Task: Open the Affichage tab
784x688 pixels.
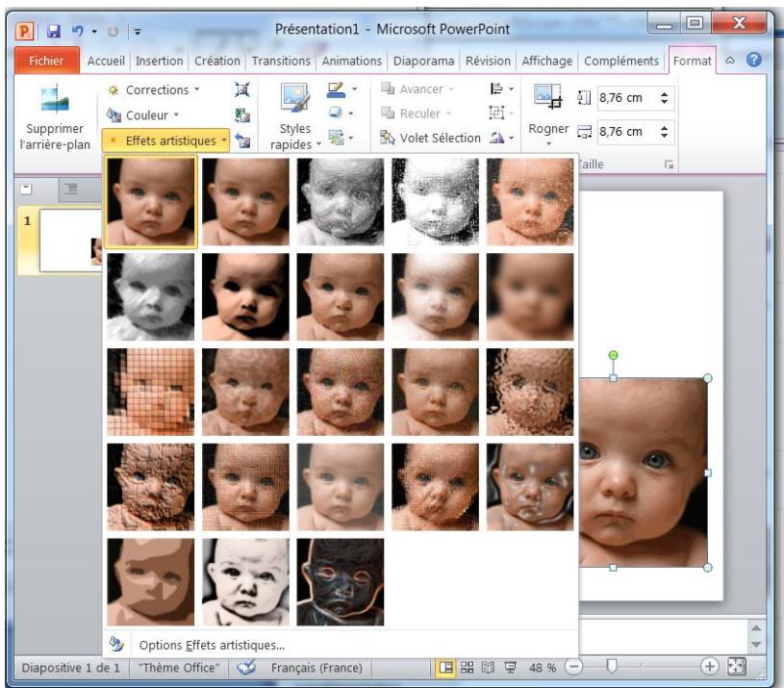Action: [547, 61]
